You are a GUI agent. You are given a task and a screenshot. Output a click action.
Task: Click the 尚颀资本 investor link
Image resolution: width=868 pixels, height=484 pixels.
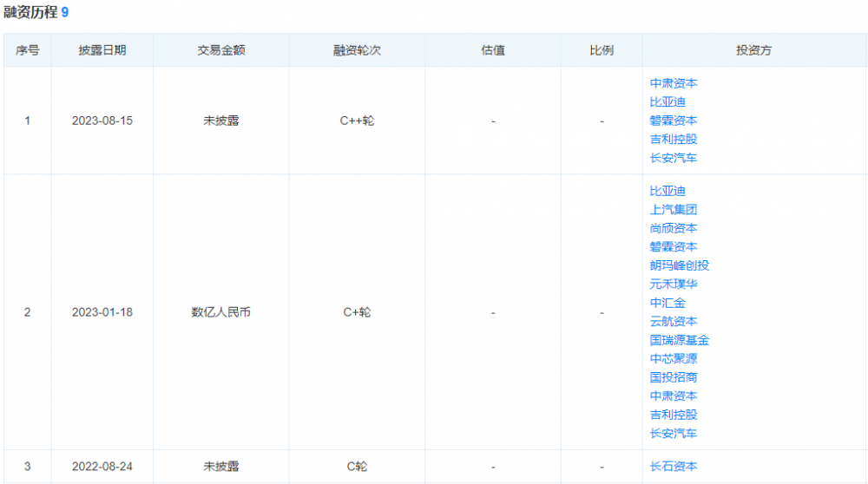[x=674, y=228]
